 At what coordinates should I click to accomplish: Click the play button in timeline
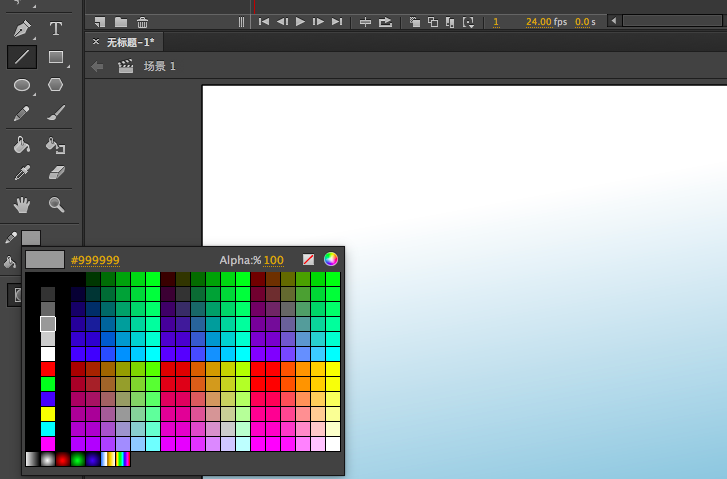click(x=300, y=21)
